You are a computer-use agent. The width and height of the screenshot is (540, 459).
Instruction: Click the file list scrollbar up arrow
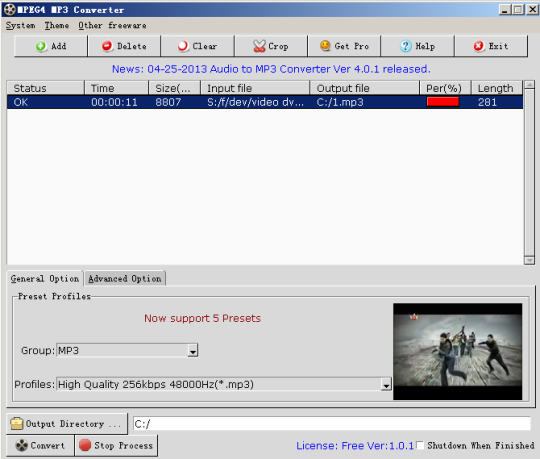(x=529, y=85)
